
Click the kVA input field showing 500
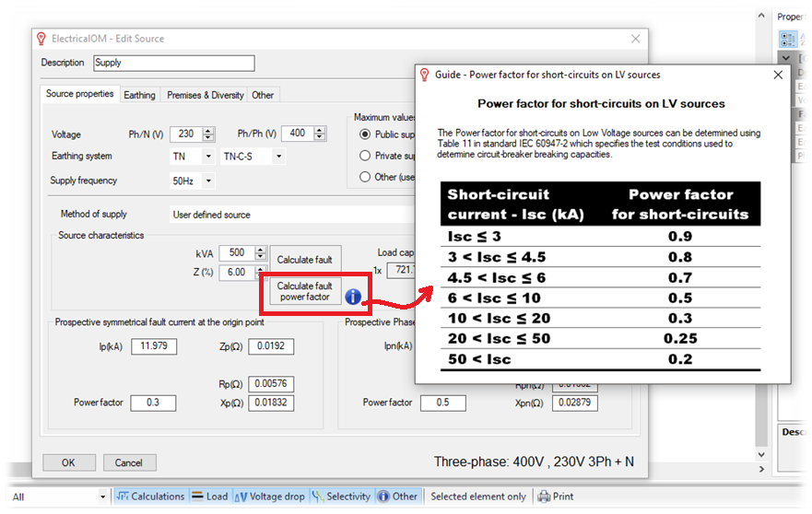237,252
